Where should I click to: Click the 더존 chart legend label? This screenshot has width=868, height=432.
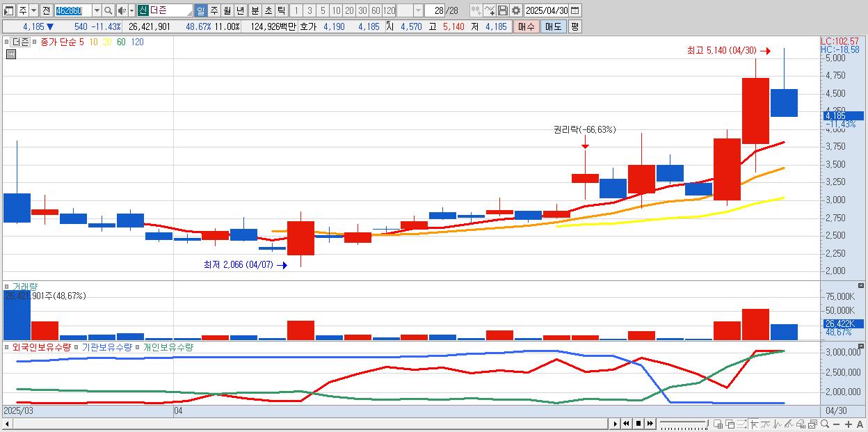tap(21, 42)
